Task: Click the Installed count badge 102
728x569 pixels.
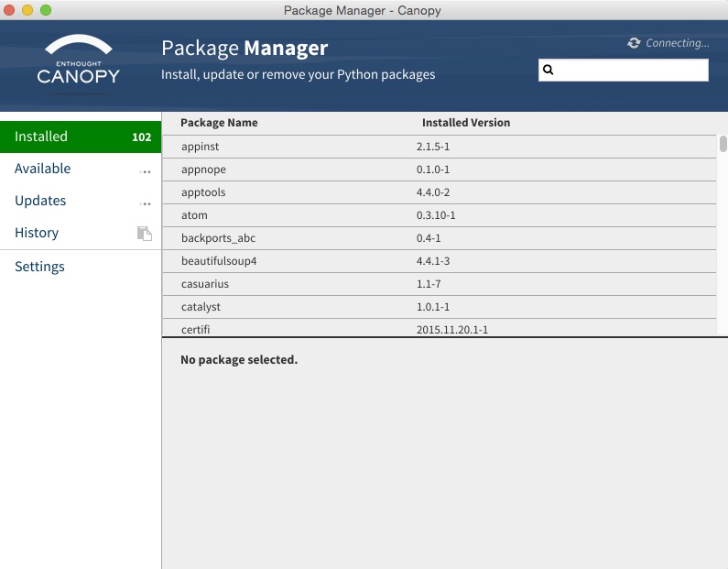Action: point(141,137)
